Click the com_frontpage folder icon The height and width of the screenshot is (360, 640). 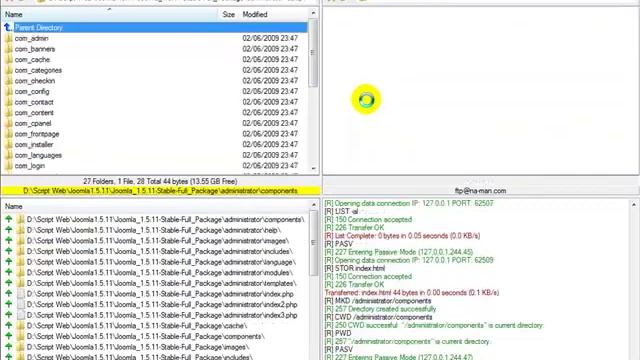pyautogui.click(x=8, y=134)
